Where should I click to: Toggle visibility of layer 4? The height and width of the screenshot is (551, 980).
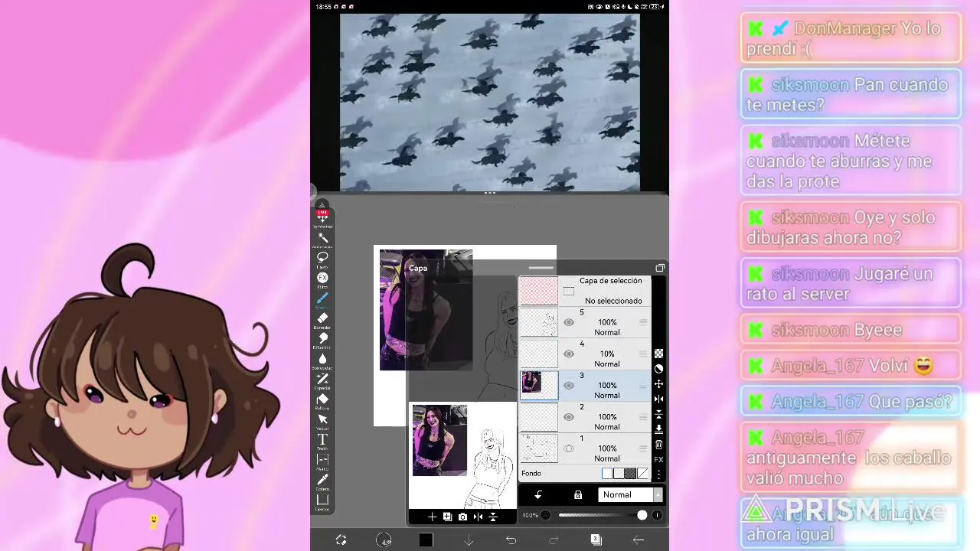click(568, 354)
